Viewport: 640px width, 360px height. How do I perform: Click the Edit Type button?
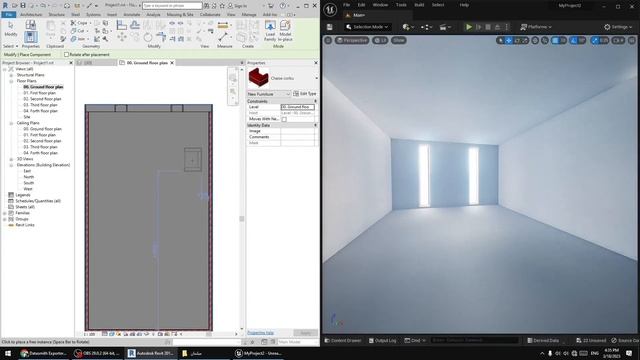[305, 94]
